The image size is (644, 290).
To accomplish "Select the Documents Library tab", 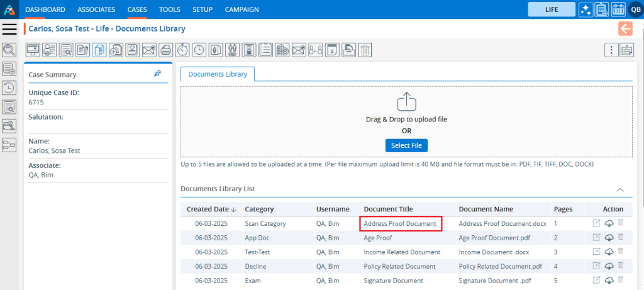I will tap(218, 74).
